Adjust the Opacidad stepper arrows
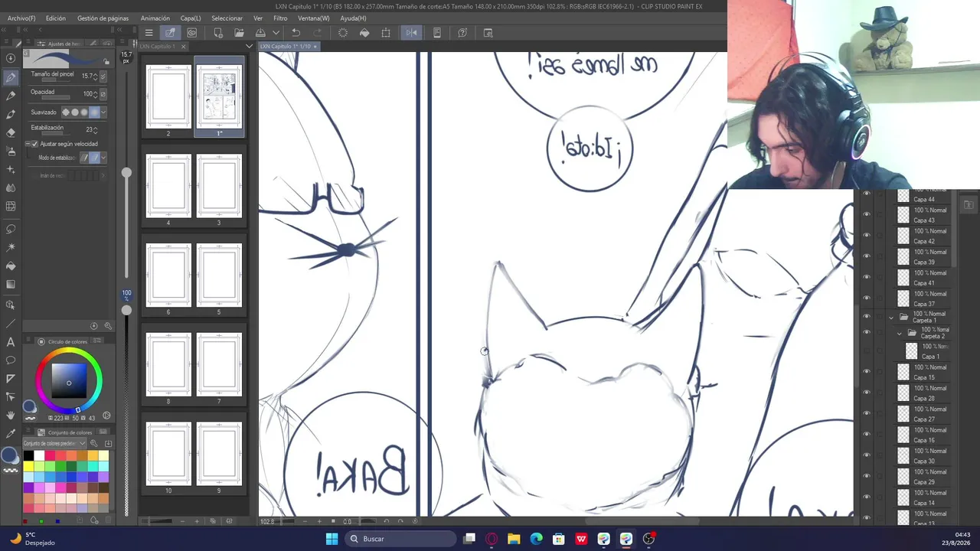980x551 pixels. coord(95,94)
